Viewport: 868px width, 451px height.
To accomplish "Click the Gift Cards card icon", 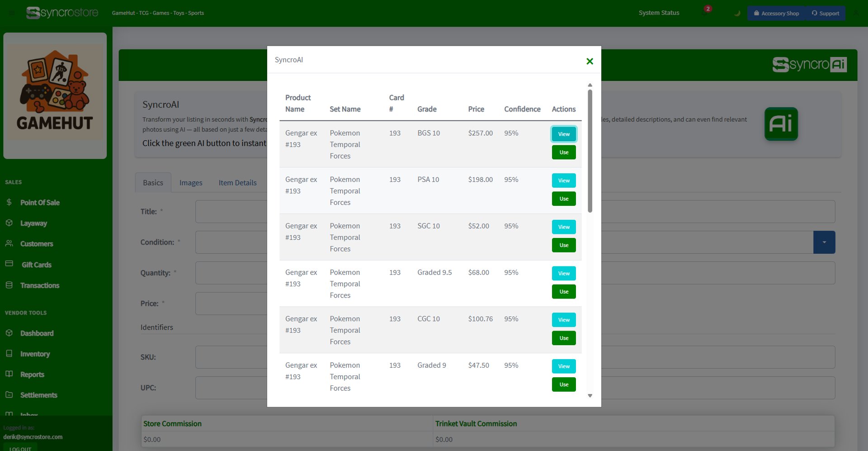I will pos(9,264).
